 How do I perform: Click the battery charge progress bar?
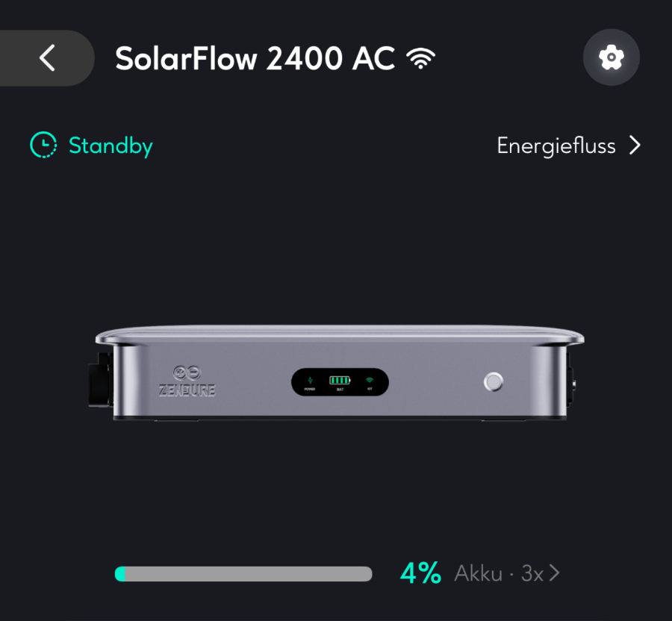[x=243, y=573]
